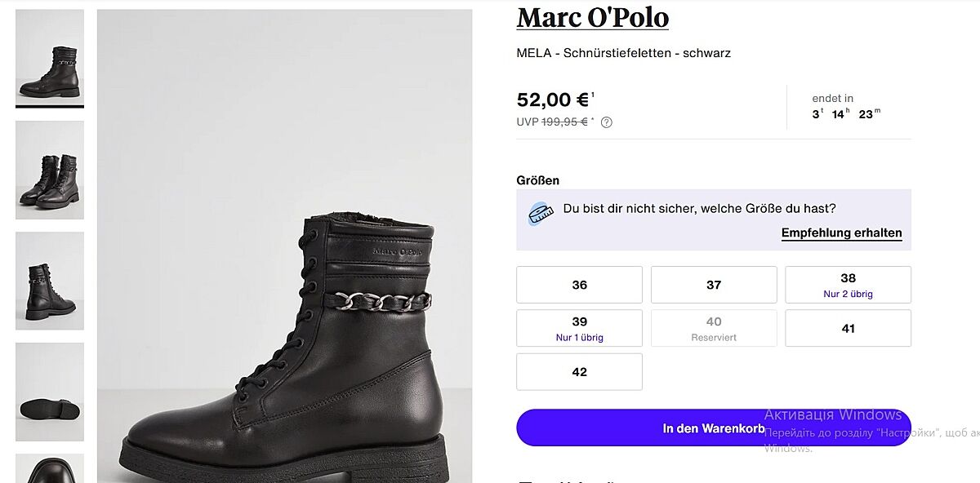Click the large main boot image
980x483 pixels.
click(284, 246)
